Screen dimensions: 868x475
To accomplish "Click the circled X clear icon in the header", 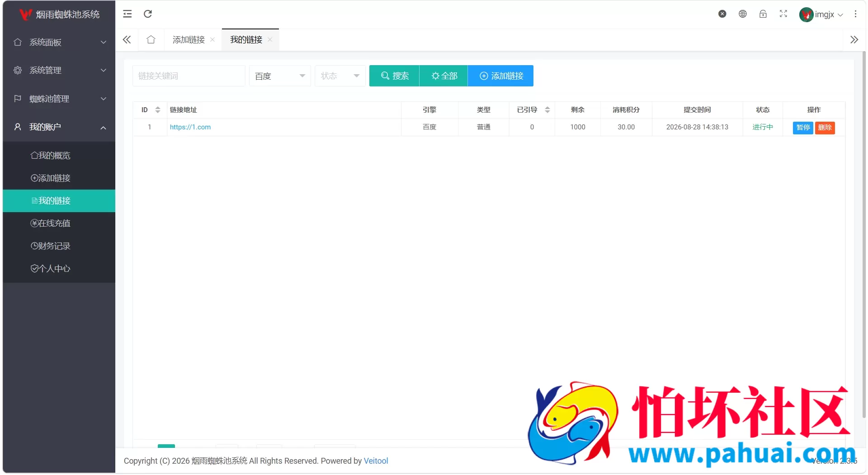I will 722,14.
